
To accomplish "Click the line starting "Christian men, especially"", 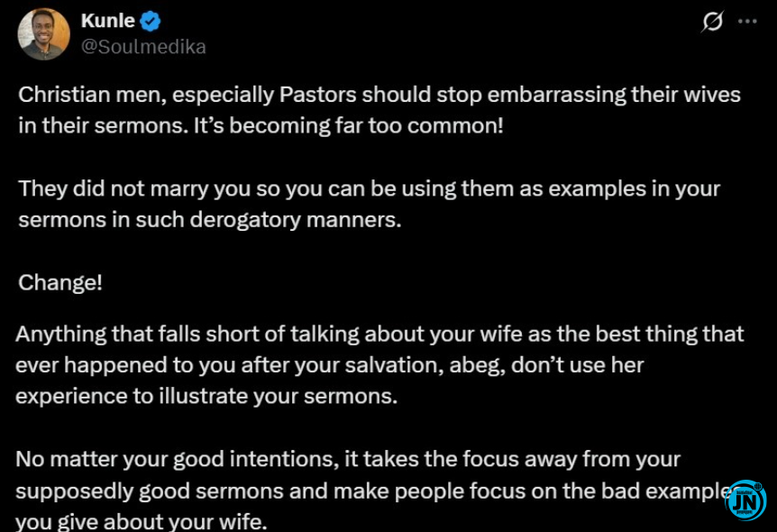I will pos(379,95).
